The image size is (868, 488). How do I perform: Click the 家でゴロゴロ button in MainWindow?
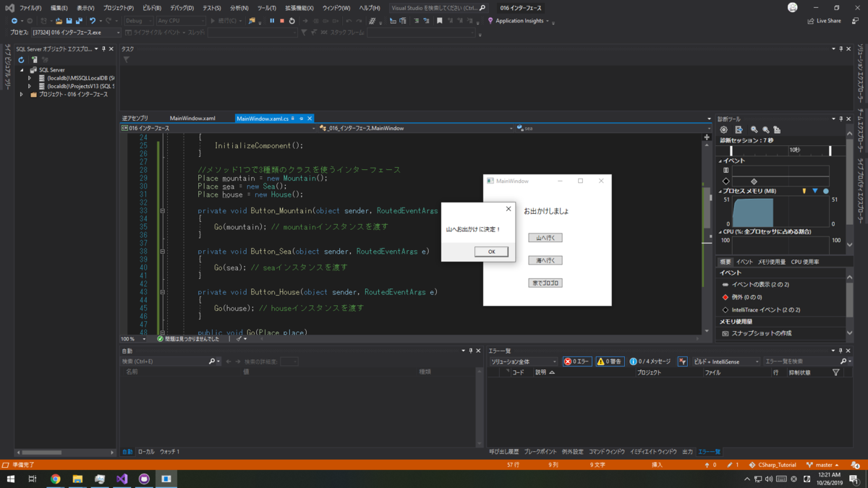click(x=545, y=283)
